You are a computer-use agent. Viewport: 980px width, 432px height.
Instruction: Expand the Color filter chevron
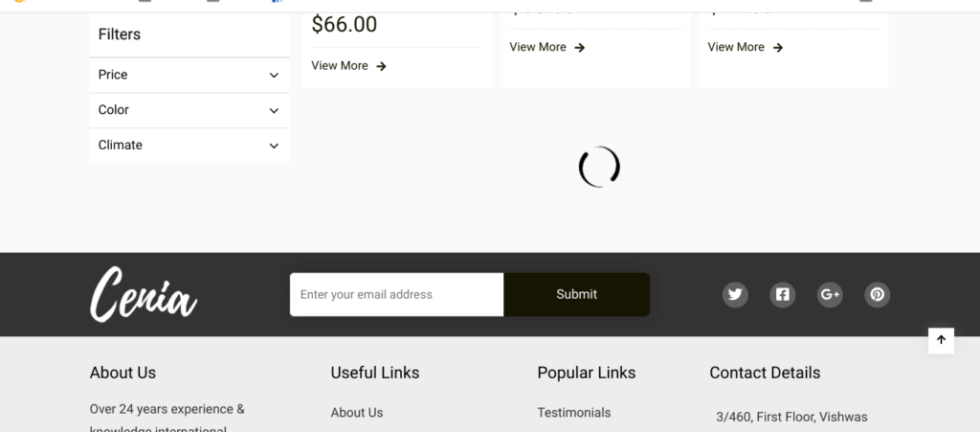pos(274,111)
